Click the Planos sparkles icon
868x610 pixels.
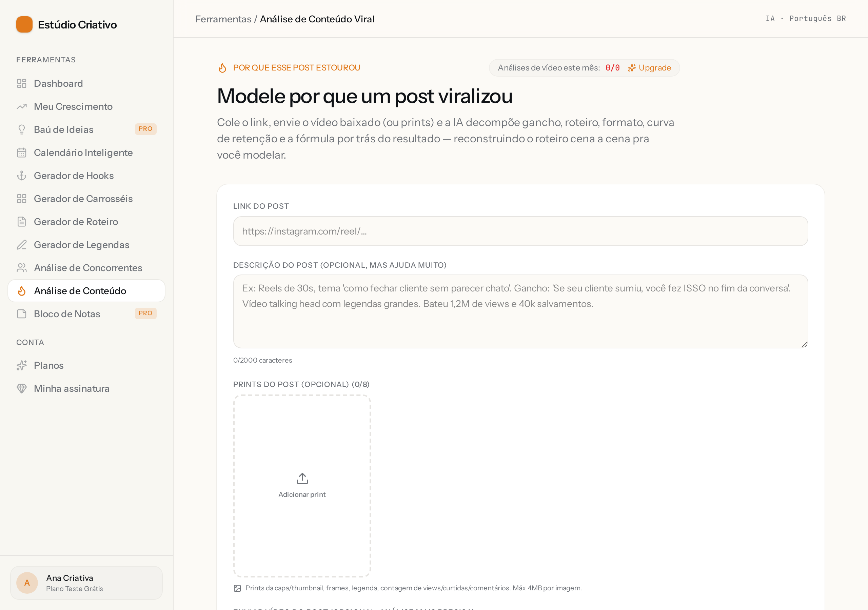[22, 365]
